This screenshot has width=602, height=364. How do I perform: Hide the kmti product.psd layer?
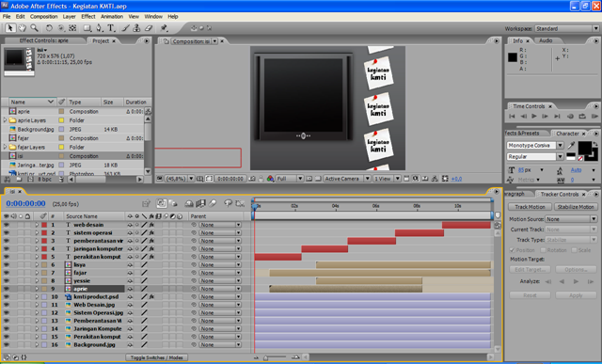pos(7,297)
